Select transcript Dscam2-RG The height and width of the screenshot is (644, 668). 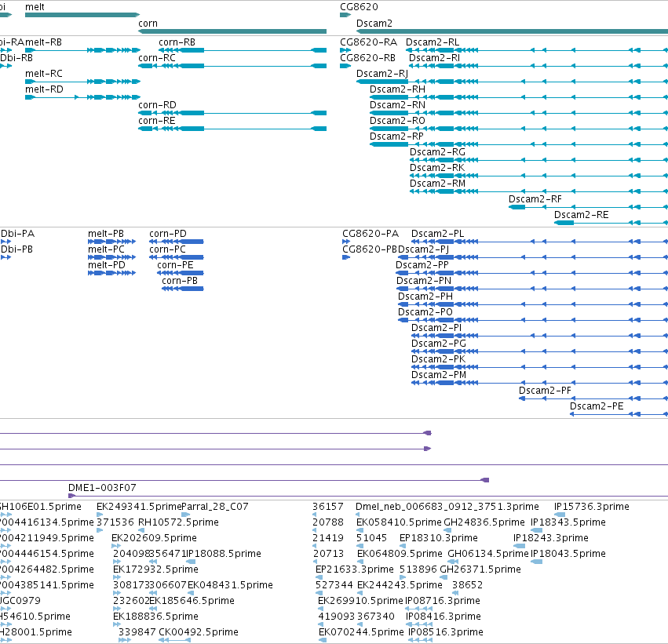tap(539, 160)
